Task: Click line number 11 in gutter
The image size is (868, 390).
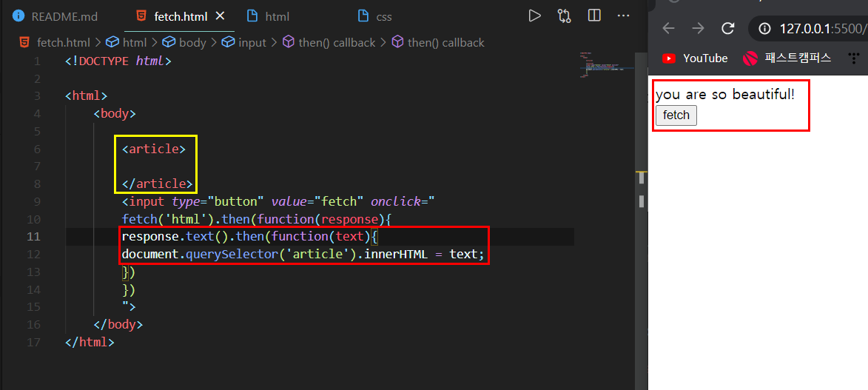Action: point(34,237)
